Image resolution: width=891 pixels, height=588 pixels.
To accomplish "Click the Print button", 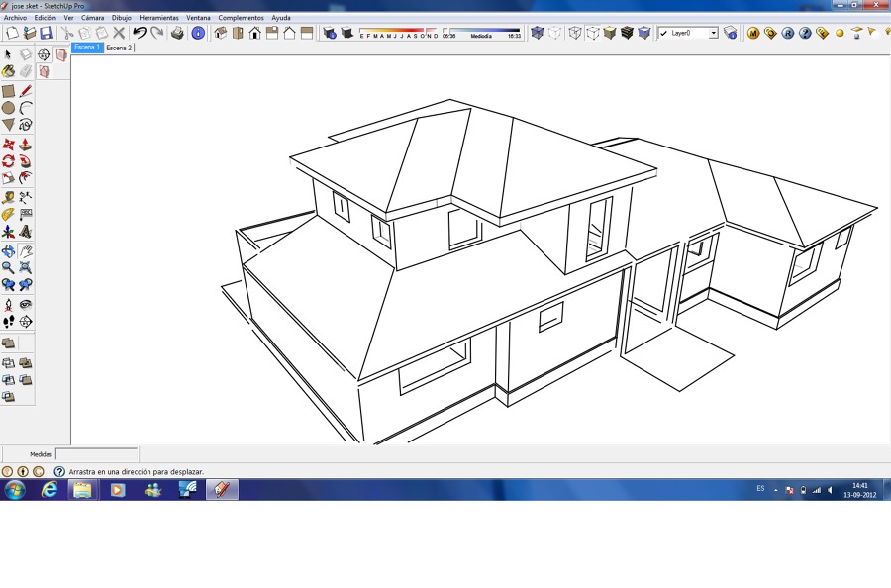I will click(178, 33).
